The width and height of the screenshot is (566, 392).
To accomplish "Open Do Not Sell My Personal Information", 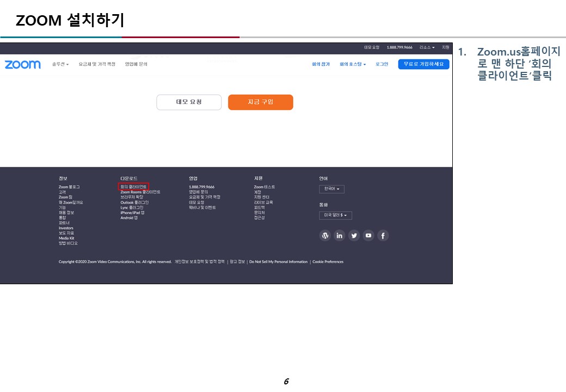I will (x=278, y=262).
